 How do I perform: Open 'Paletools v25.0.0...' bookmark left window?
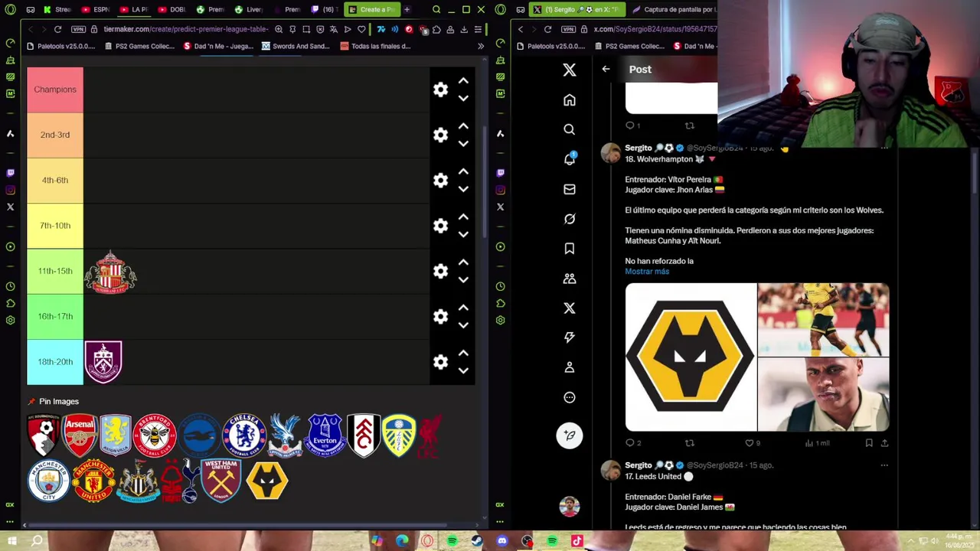[60, 46]
